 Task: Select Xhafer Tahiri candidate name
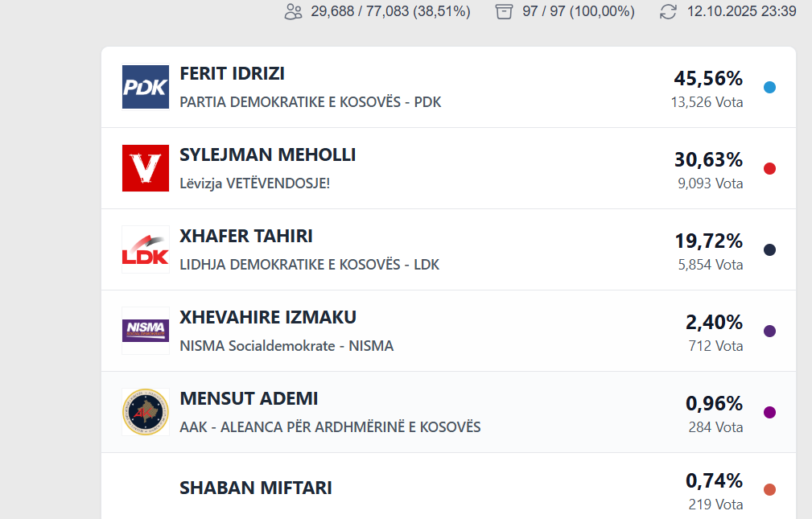[x=245, y=237]
